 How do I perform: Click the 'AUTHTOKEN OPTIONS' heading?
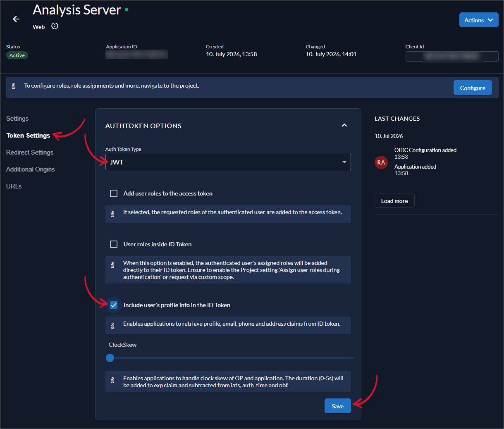143,126
